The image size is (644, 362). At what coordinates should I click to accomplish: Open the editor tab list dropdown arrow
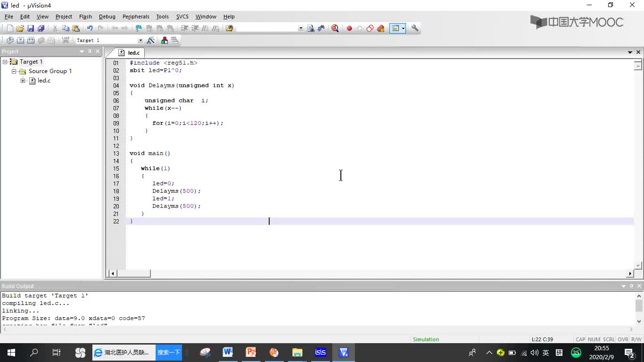[630, 52]
